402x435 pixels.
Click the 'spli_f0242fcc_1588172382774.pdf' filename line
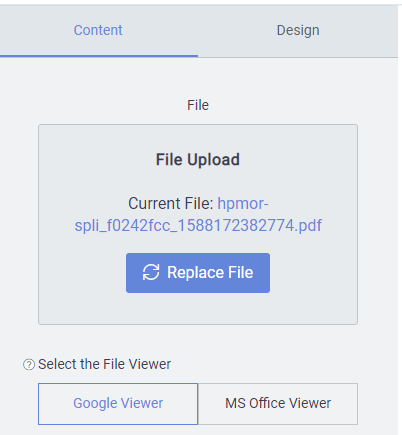(198, 226)
